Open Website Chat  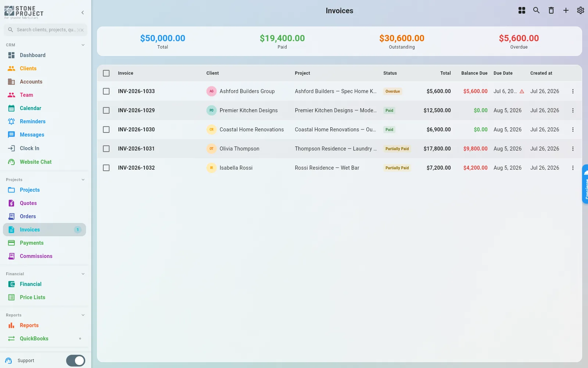click(44, 162)
